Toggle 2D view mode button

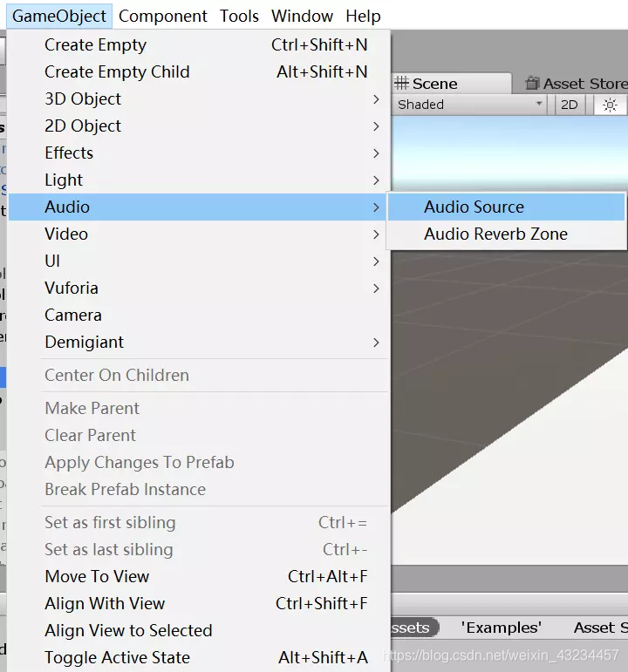[x=570, y=105]
